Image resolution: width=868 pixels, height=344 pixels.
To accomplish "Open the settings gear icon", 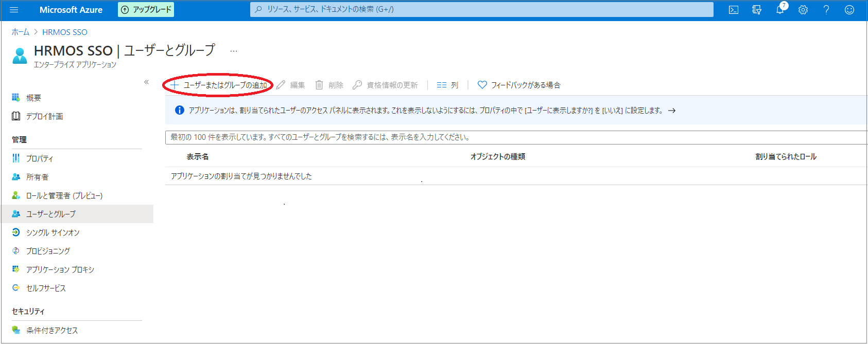I will coord(803,10).
